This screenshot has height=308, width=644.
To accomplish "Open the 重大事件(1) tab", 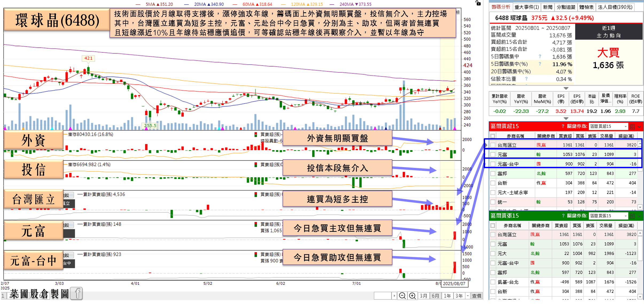I will [x=527, y=7].
